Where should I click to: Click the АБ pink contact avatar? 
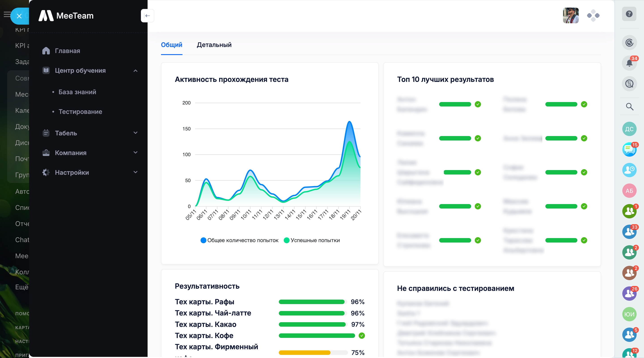pos(629,191)
